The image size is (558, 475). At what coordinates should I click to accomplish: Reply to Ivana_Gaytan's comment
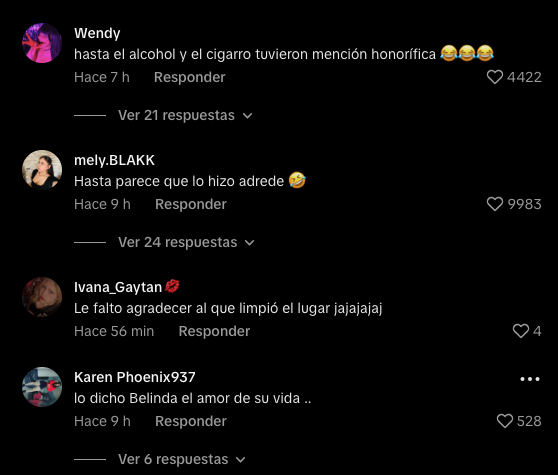[214, 331]
